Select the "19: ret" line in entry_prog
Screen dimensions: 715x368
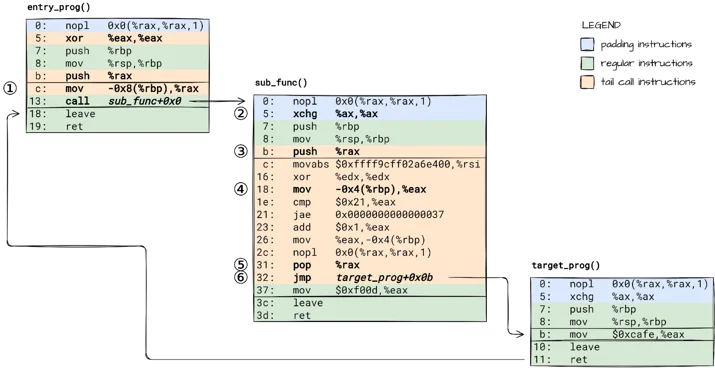[118, 126]
